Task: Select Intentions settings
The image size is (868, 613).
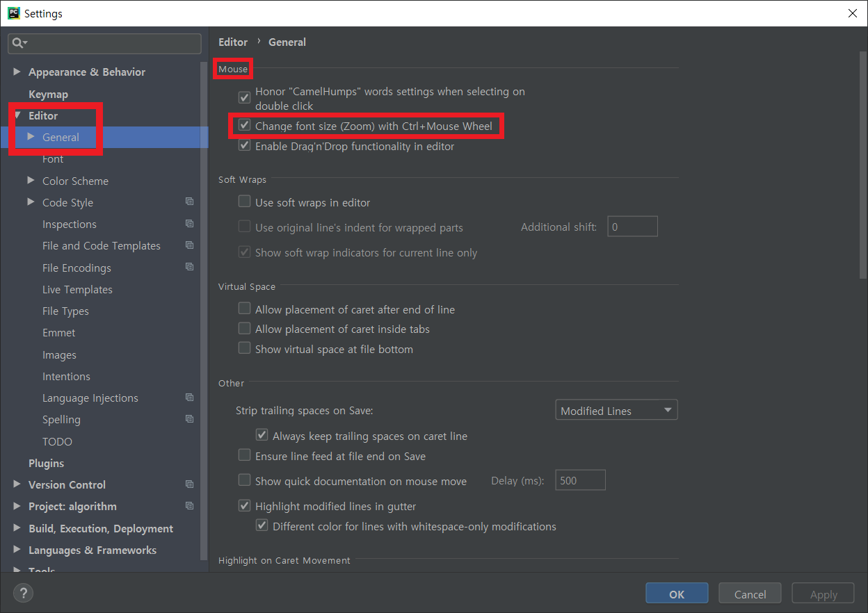Action: pos(66,376)
